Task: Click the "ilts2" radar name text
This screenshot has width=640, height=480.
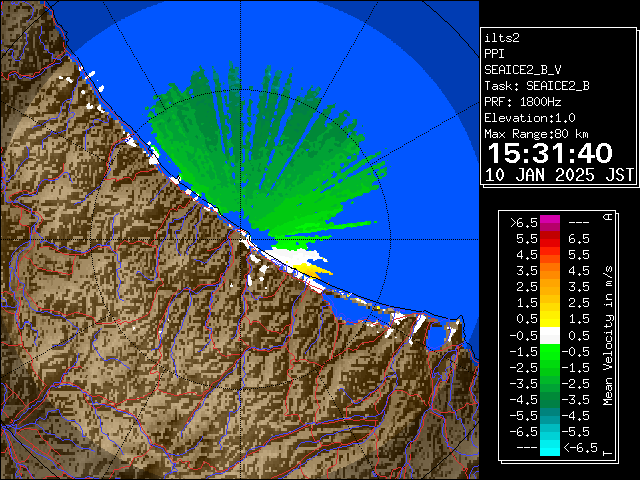Action: (x=502, y=38)
